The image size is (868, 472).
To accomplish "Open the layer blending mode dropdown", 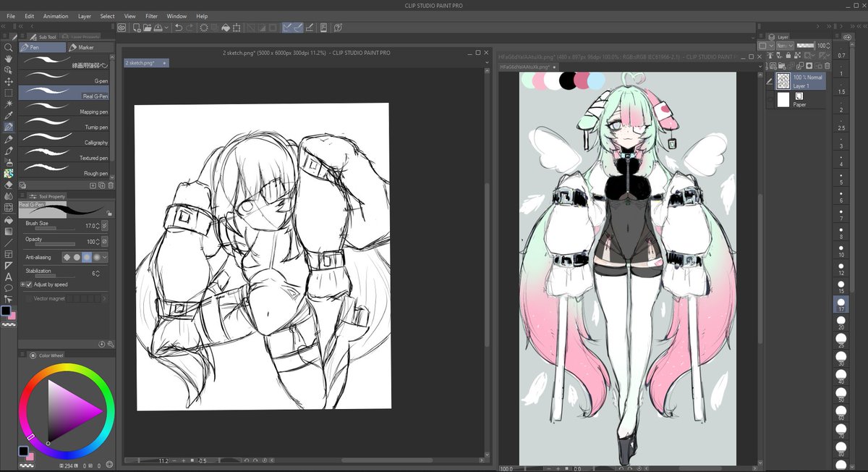I will 785,46.
